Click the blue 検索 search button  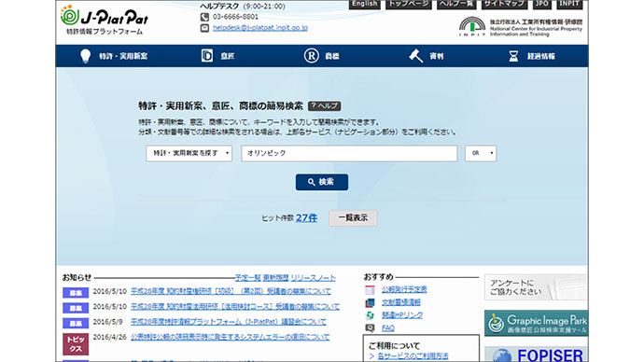[x=322, y=182]
